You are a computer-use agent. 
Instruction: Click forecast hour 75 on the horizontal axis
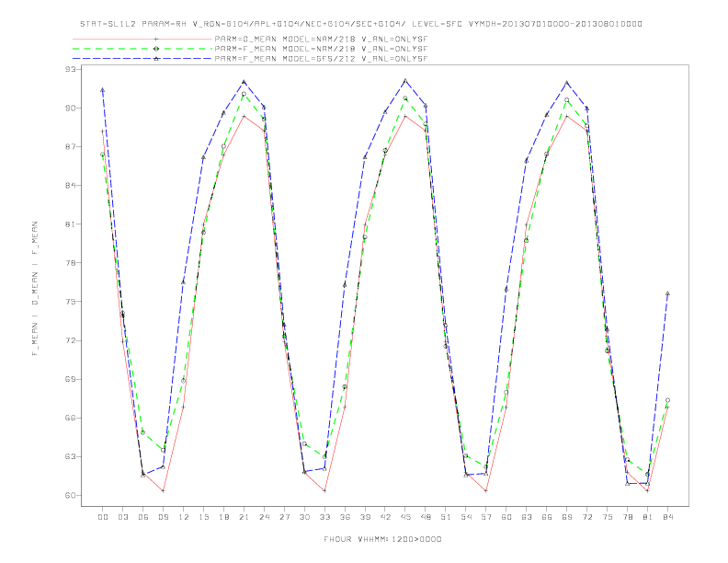pos(608,517)
